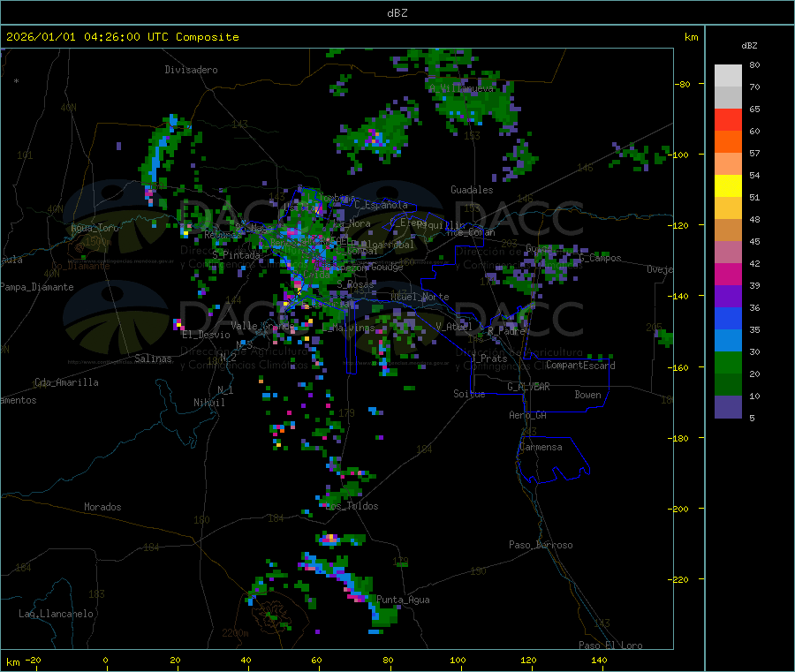Click the S_Rosas place label
Viewport: 795px width, 672px height.
[x=355, y=285]
